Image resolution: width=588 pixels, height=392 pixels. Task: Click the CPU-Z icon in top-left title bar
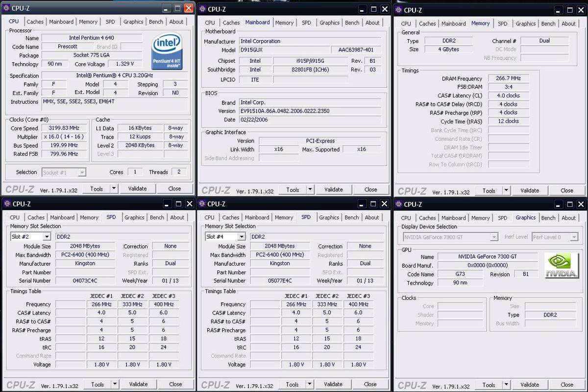point(5,8)
